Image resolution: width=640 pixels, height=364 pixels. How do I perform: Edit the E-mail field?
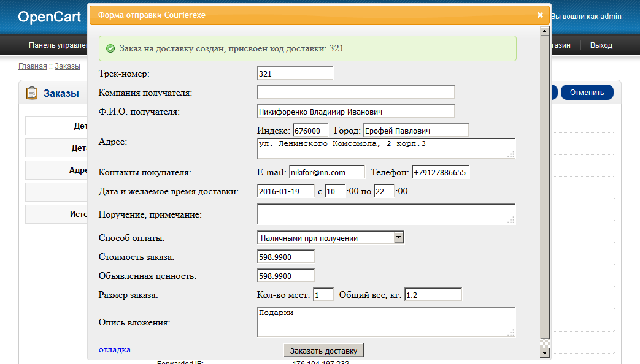[327, 172]
